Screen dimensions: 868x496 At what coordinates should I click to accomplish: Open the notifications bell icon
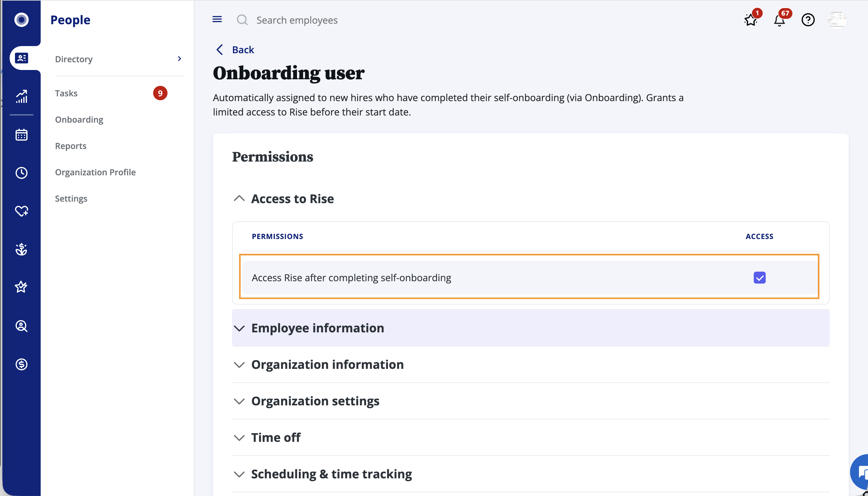point(779,20)
